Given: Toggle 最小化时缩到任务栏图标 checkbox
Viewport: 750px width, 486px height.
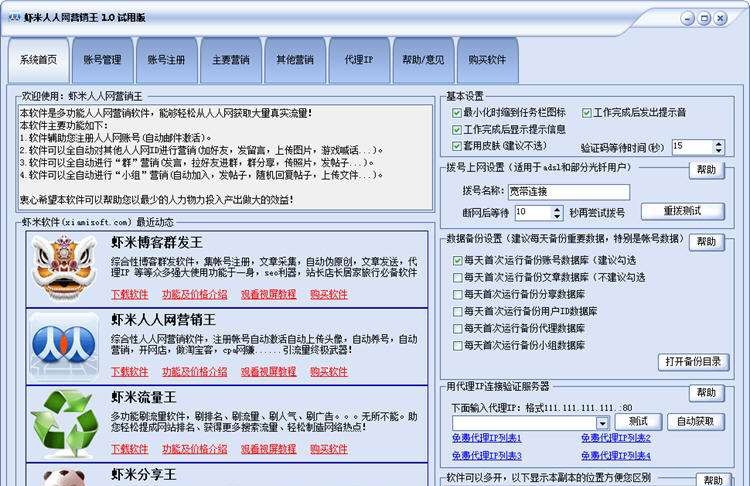Looking at the screenshot, I should (456, 113).
